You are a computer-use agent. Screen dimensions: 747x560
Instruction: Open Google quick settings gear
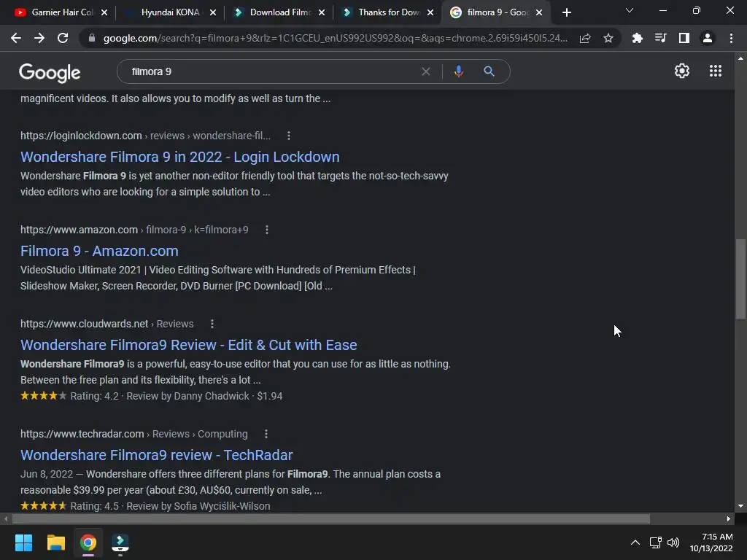click(x=682, y=71)
